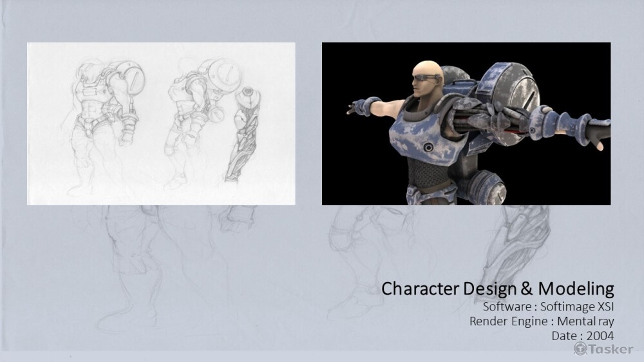Viewport: 644px width, 362px height.
Task: Click the character's sunglasses
Action: point(428,80)
